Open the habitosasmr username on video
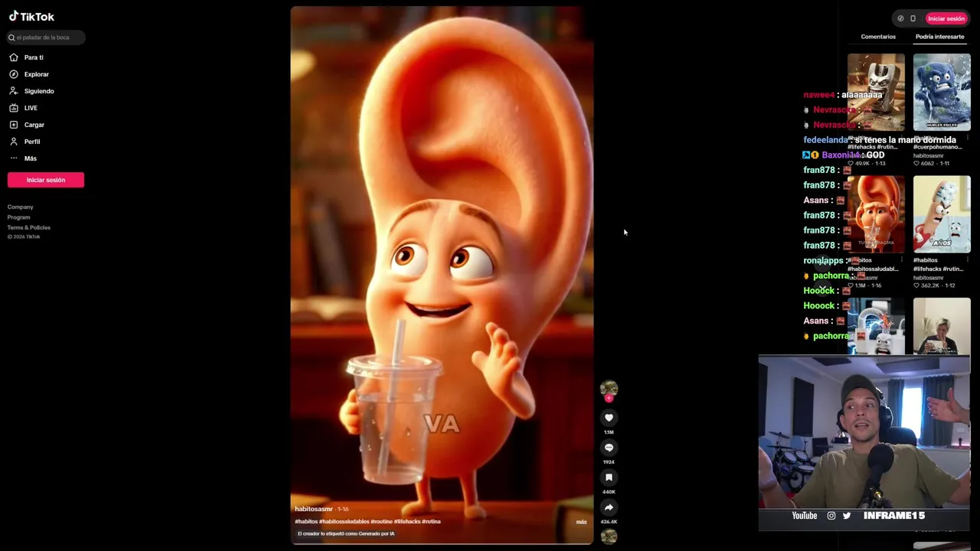This screenshot has width=980, height=551. point(314,509)
